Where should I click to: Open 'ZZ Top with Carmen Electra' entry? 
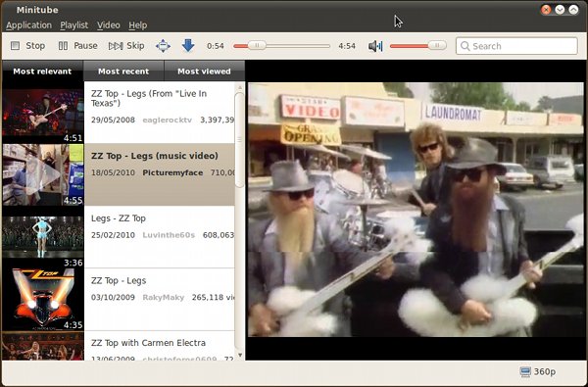click(160, 346)
